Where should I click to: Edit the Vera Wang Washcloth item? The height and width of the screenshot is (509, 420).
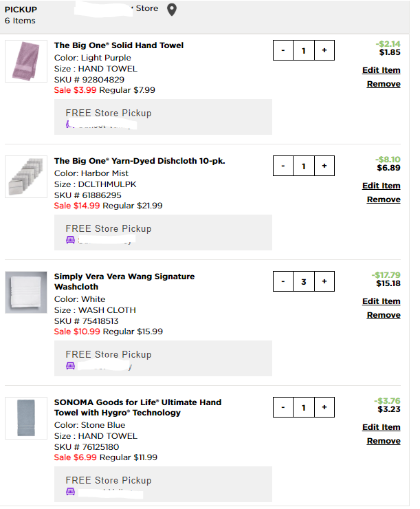pos(381,301)
